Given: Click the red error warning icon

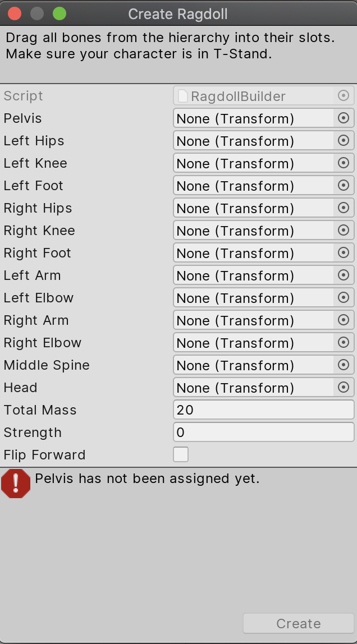Looking at the screenshot, I should pyautogui.click(x=16, y=483).
